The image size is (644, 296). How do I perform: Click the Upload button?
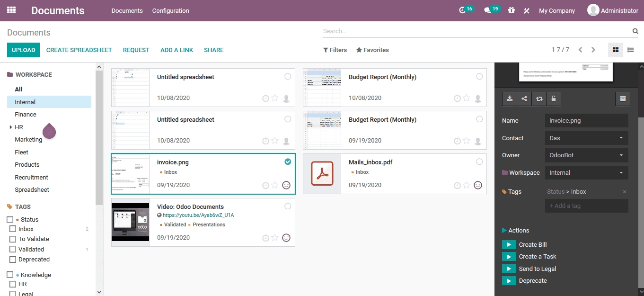(x=23, y=50)
